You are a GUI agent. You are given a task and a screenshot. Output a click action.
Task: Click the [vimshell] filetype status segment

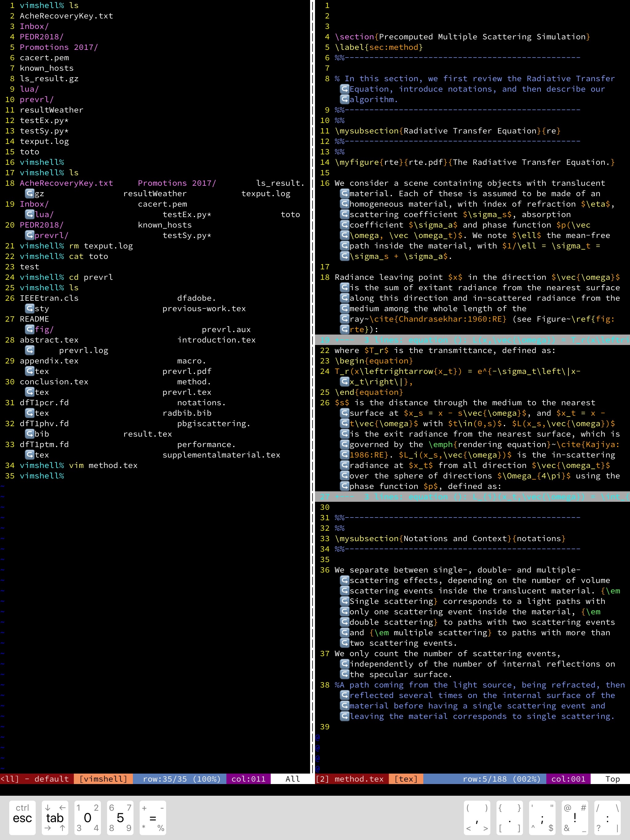(x=103, y=779)
